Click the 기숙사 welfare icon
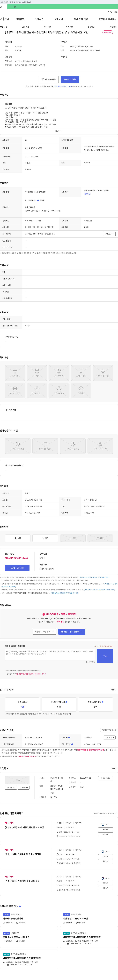The width and height of the screenshot is (118, 980). click(x=37, y=373)
